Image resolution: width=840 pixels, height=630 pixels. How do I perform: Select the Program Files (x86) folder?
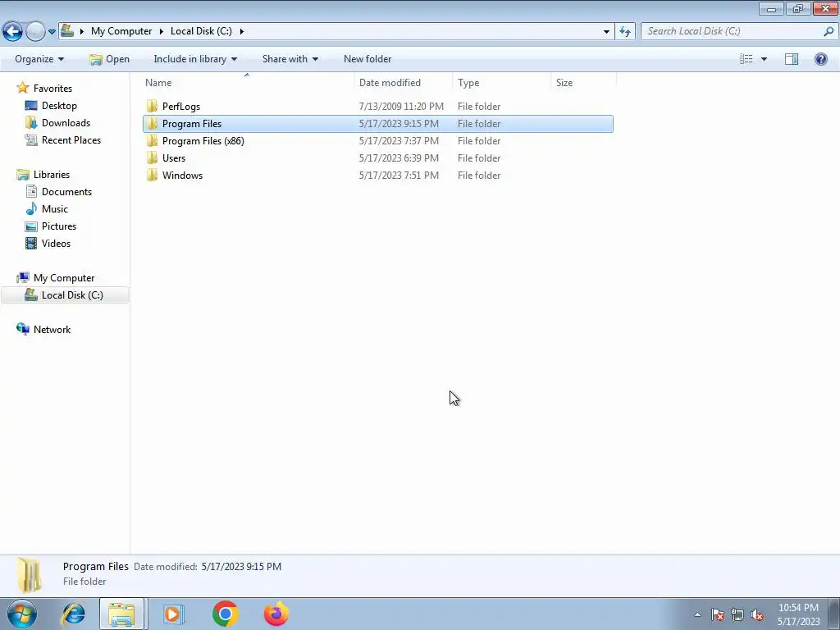coord(203,141)
